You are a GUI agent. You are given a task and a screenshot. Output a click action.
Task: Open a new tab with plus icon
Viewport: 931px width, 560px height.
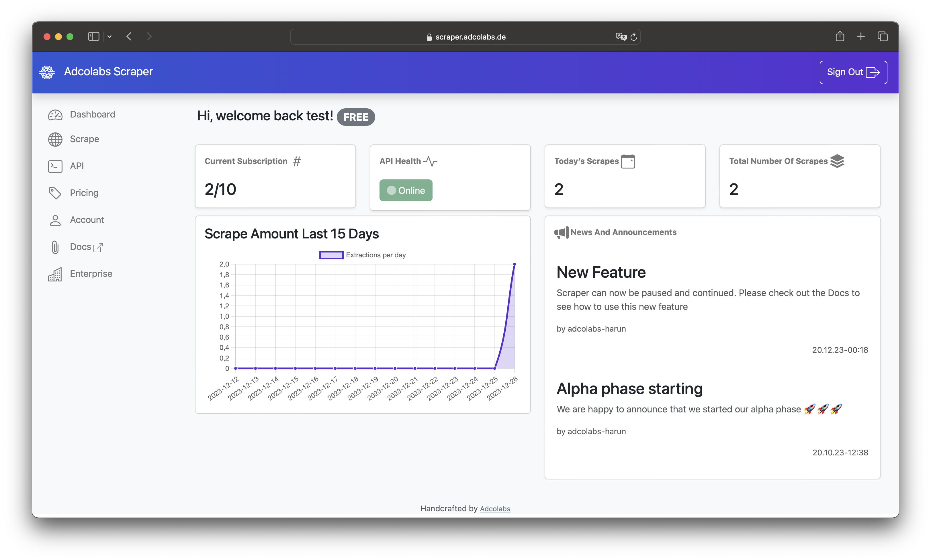tap(861, 37)
